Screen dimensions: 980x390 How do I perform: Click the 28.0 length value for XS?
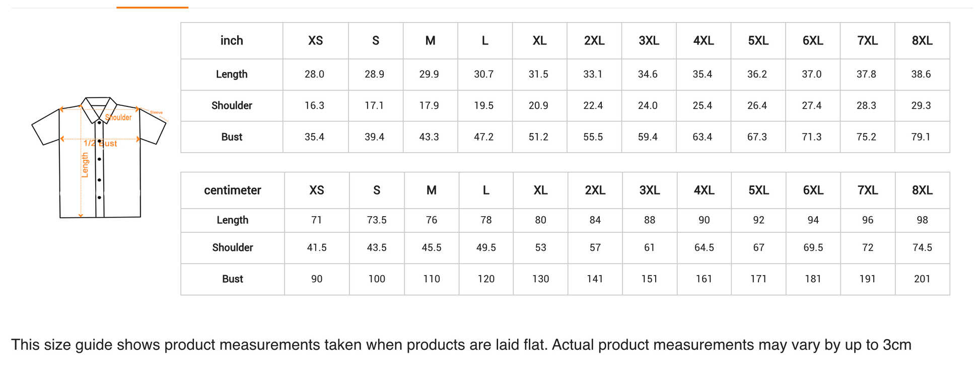coord(314,75)
